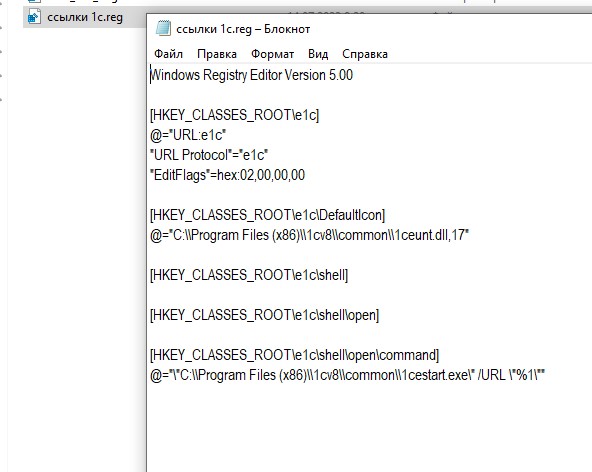Open the Вид menu

click(318, 54)
